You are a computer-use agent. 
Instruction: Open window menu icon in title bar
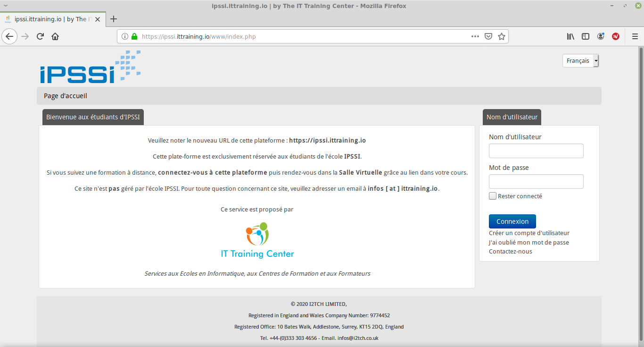coord(5,5)
